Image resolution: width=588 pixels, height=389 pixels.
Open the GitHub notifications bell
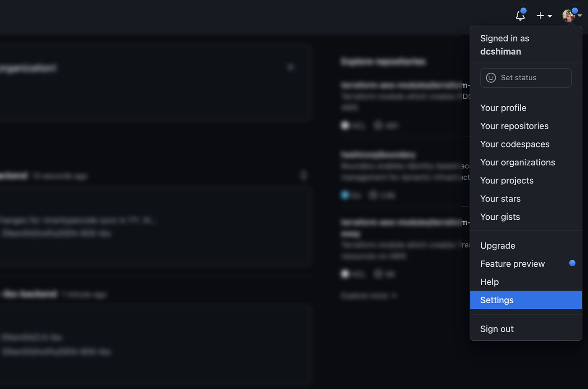[520, 15]
